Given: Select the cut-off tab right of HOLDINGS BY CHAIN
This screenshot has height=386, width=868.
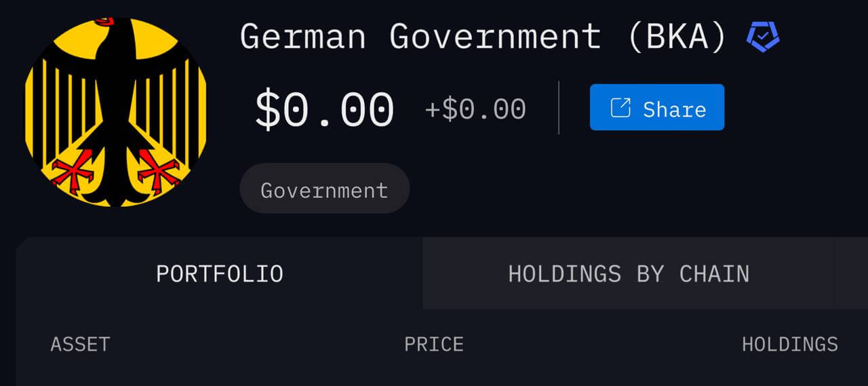Looking at the screenshot, I should 852,273.
